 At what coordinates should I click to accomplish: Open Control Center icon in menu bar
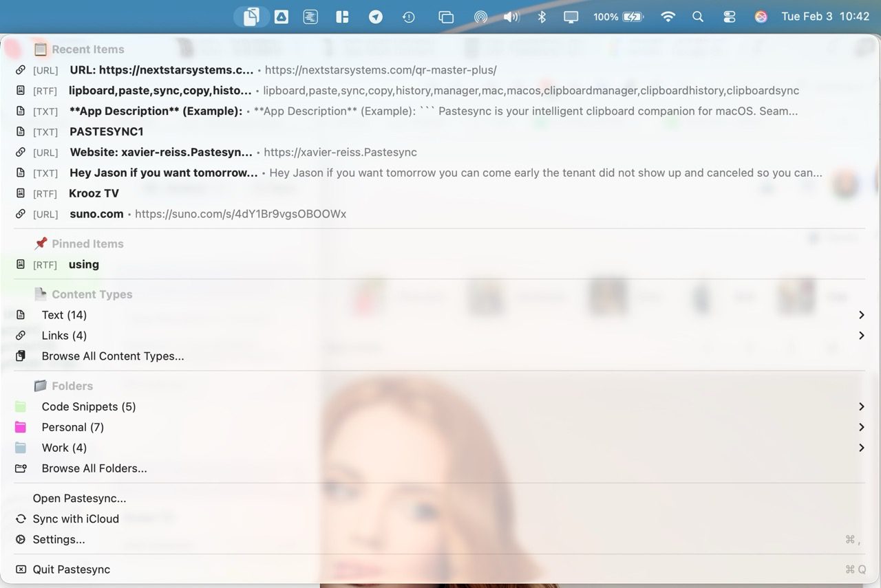pos(730,17)
